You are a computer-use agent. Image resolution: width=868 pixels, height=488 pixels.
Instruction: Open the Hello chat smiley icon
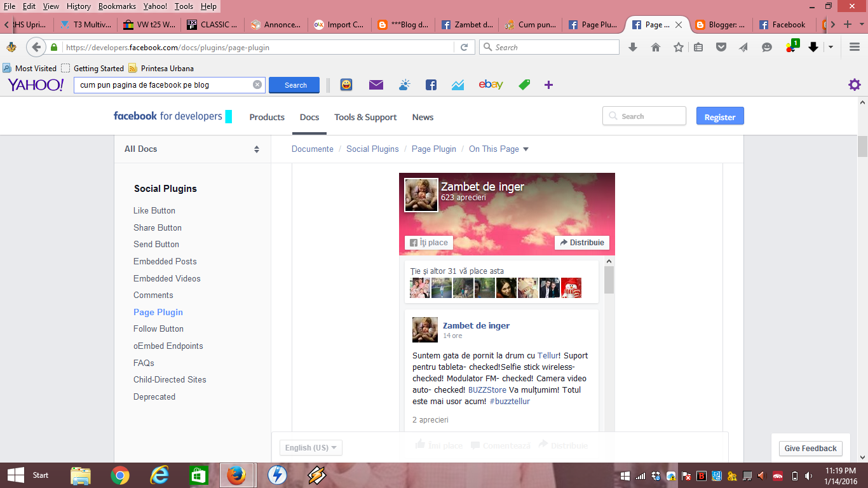point(767,47)
